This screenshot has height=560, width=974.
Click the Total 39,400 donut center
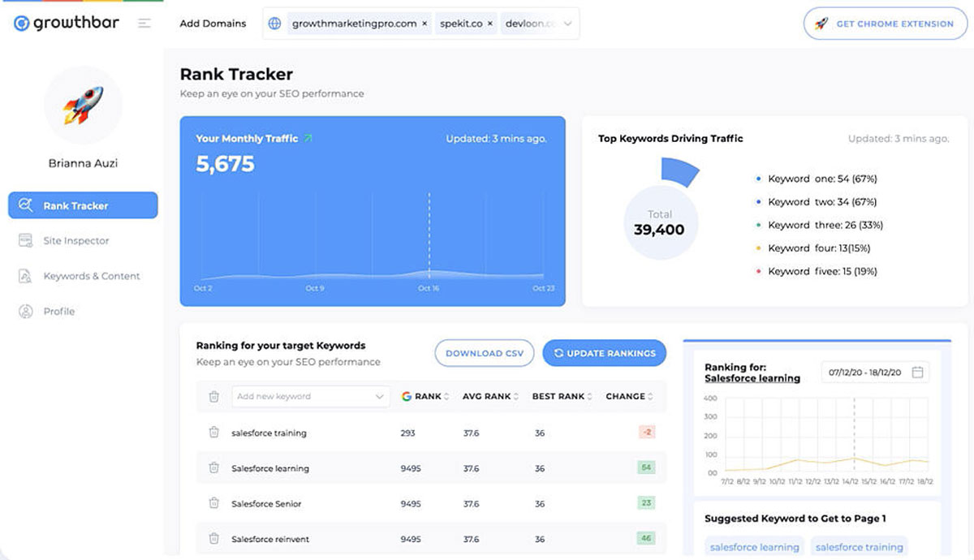coord(659,223)
